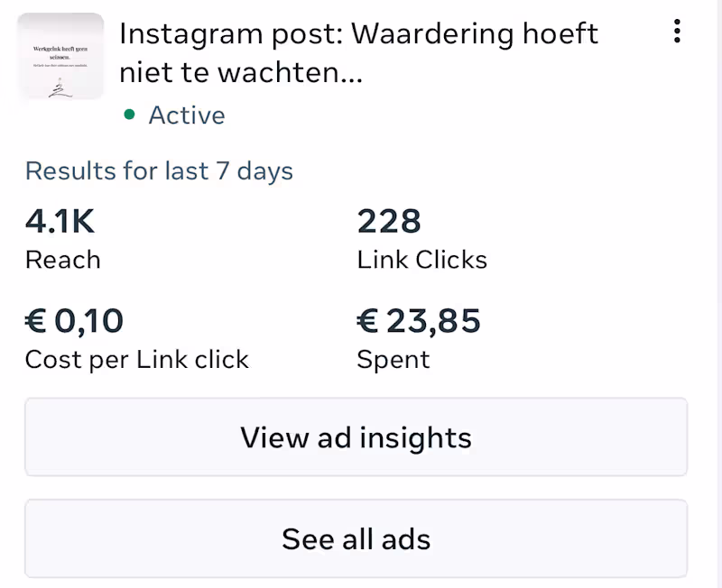722x588 pixels.
Task: Click the 228 link clicks value
Action: (x=389, y=221)
